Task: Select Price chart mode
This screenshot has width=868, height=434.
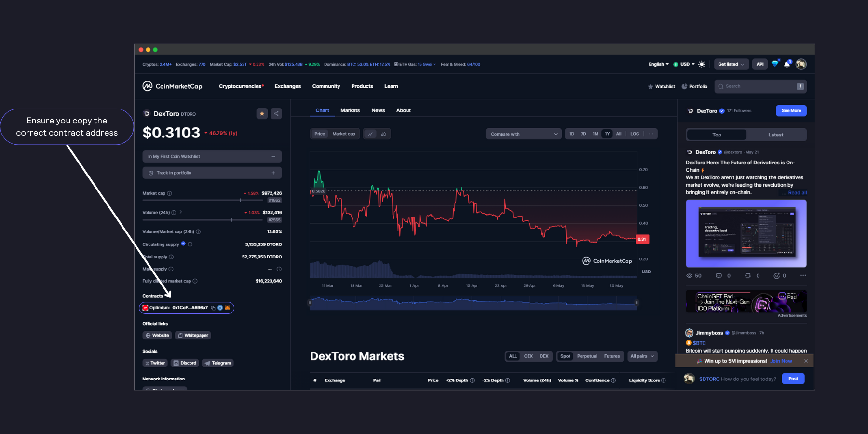Action: click(320, 134)
